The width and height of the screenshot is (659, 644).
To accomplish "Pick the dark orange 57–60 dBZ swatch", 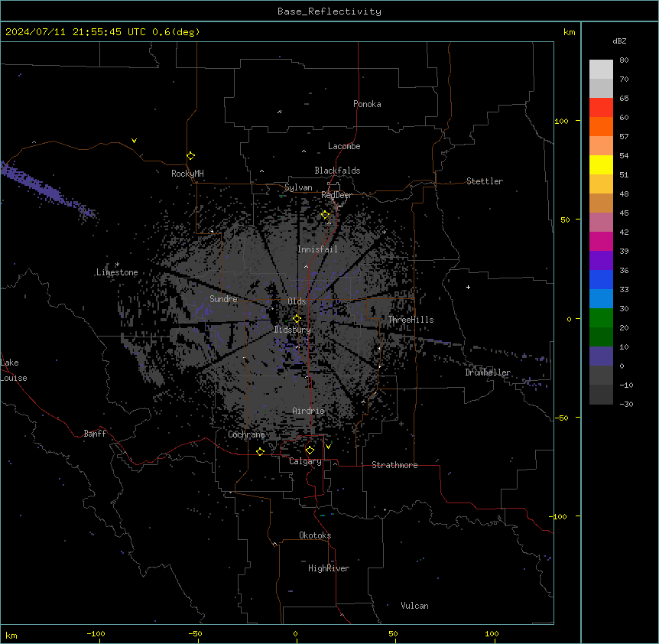I will (601, 126).
